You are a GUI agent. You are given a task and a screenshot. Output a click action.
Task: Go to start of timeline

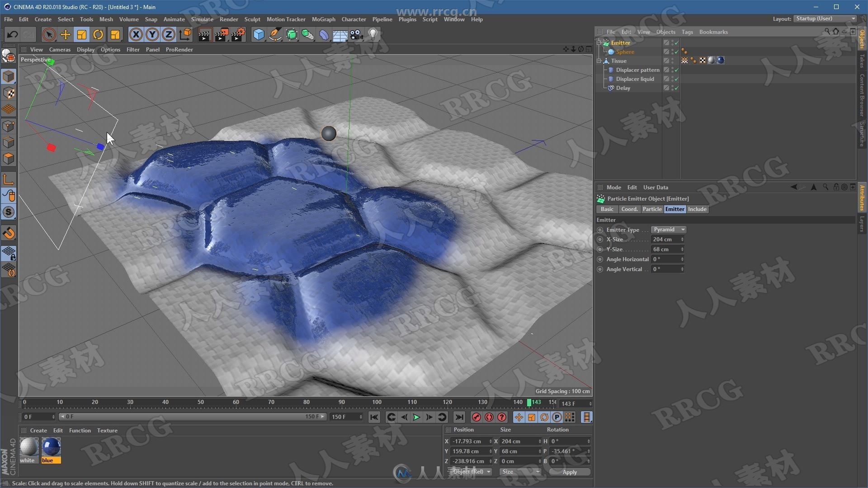(374, 418)
